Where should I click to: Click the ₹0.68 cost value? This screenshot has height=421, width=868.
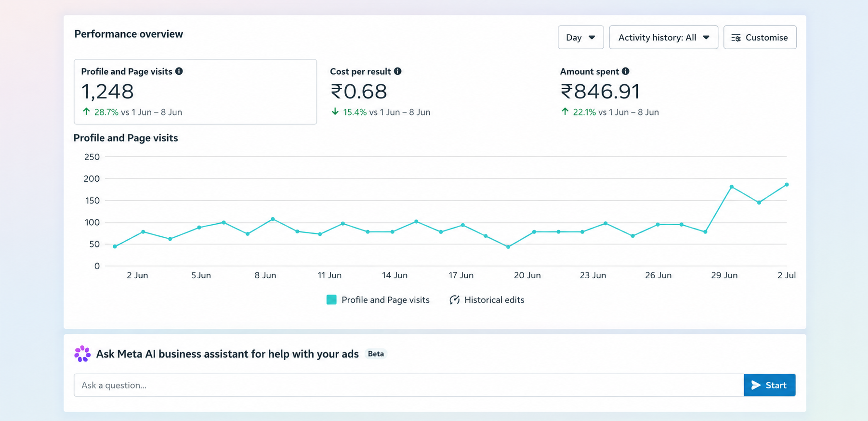point(359,92)
